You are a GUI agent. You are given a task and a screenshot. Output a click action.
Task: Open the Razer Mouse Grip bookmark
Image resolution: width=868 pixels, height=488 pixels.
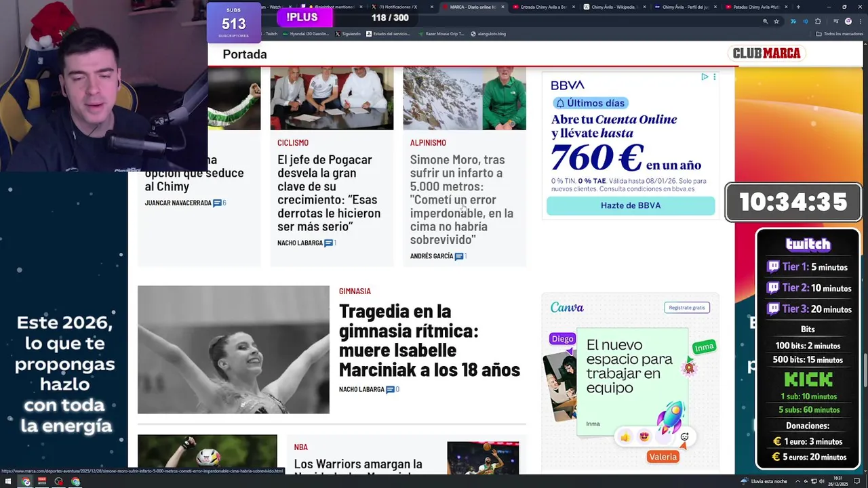point(441,33)
